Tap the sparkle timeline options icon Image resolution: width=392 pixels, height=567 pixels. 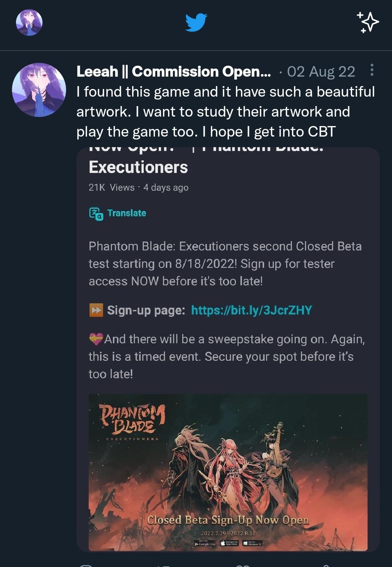(368, 23)
